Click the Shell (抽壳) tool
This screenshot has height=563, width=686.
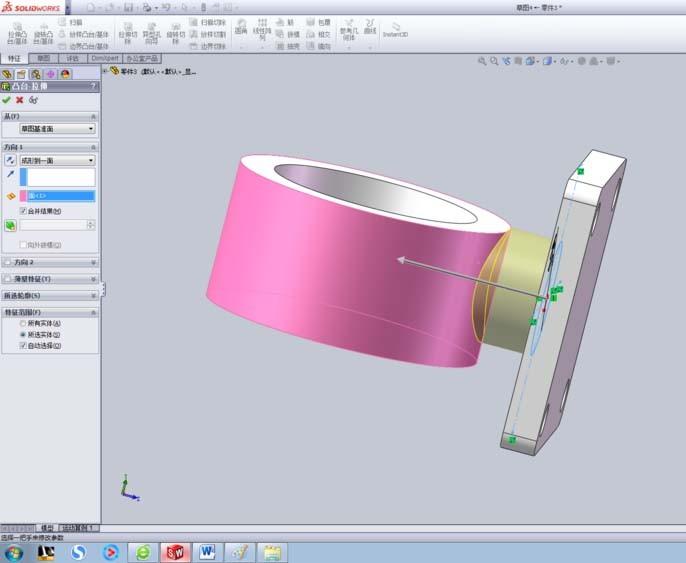pyautogui.click(x=288, y=46)
